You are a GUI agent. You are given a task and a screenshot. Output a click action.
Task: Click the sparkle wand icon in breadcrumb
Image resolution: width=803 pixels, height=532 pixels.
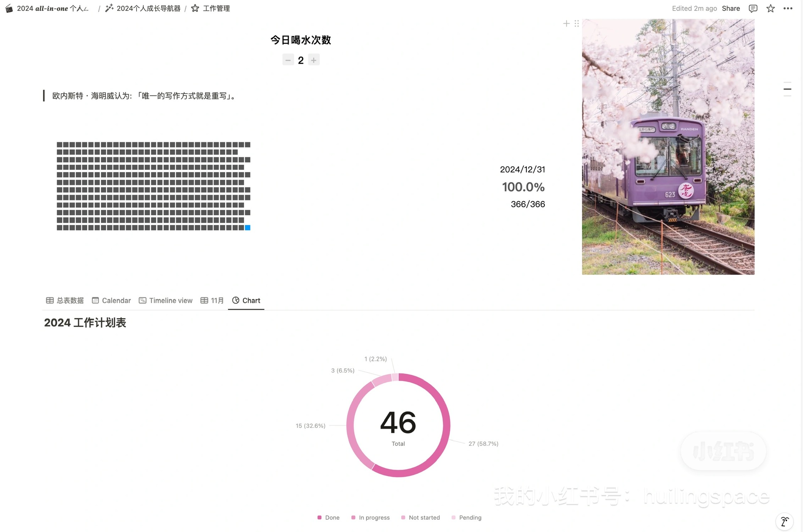[x=109, y=8]
